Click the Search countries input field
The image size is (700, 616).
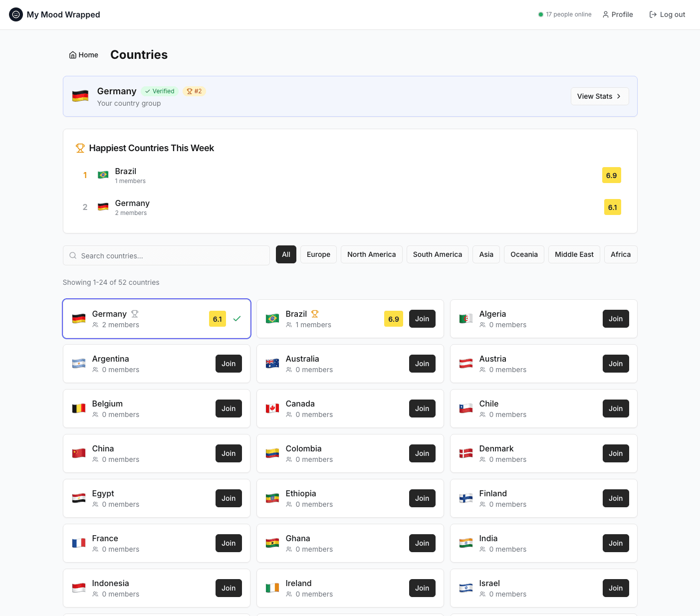click(170, 255)
